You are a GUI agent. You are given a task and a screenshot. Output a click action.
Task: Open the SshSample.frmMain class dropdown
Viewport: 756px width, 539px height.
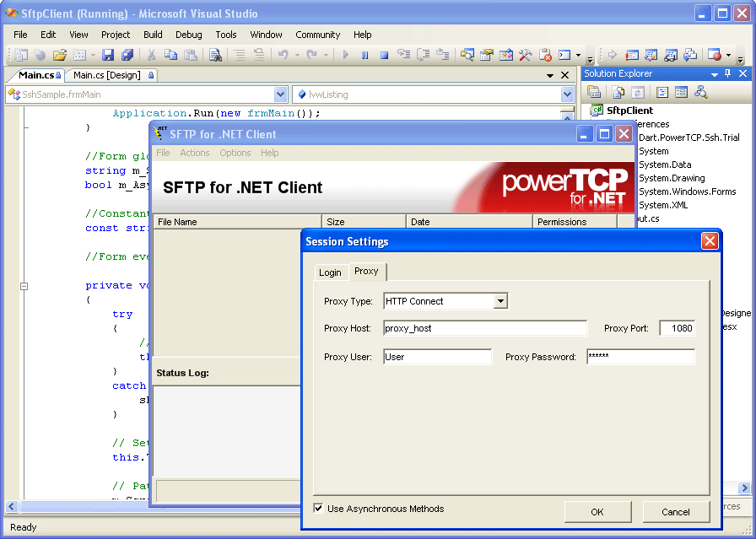280,94
